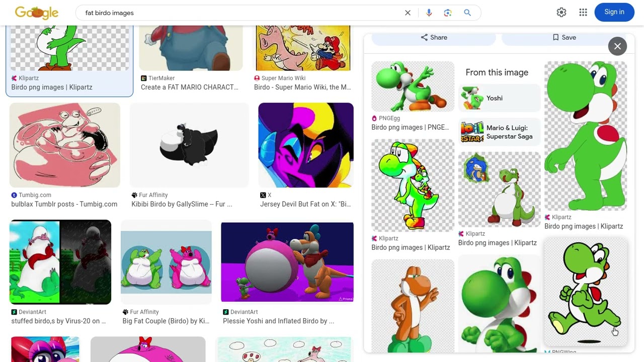Open the rainbow Yoshi Klipartz related image
Image resolution: width=644 pixels, height=362 pixels.
coord(413,186)
